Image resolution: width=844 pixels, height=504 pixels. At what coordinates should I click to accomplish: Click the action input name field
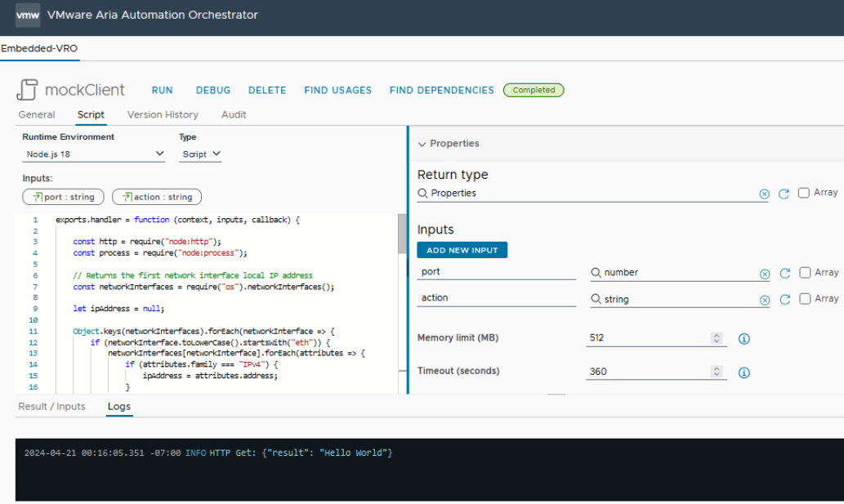point(496,298)
